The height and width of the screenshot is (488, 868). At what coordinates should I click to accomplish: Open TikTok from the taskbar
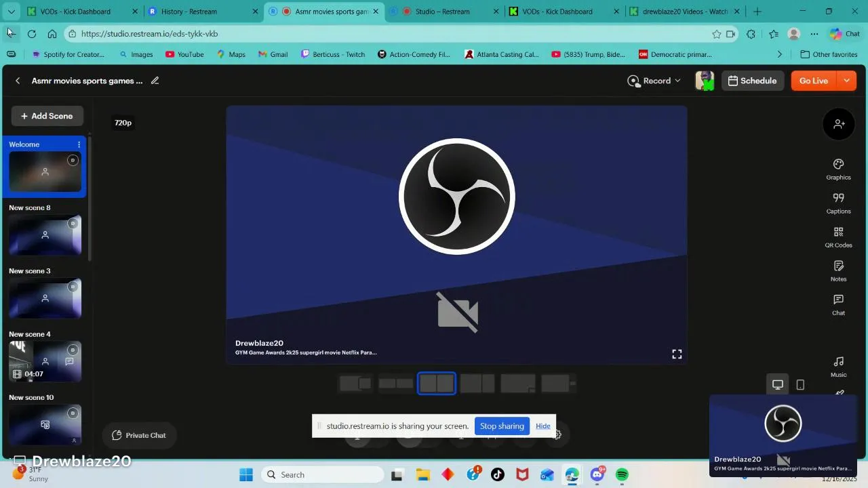pyautogui.click(x=498, y=474)
